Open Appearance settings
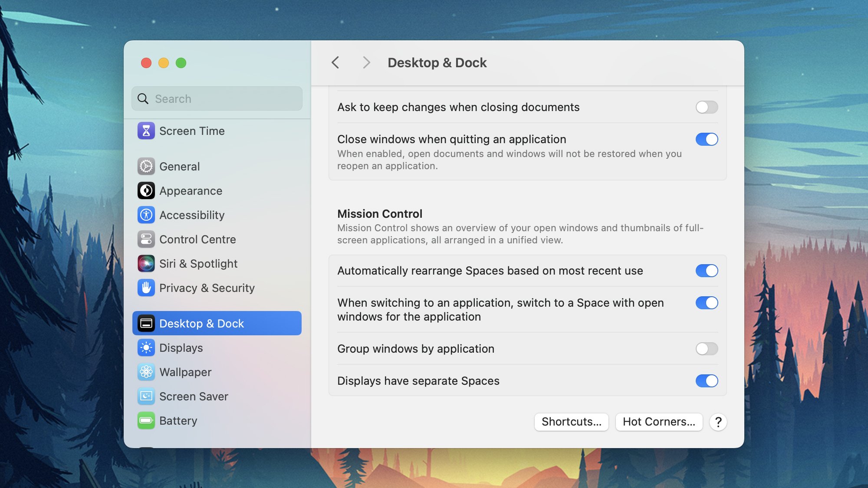 point(191,190)
